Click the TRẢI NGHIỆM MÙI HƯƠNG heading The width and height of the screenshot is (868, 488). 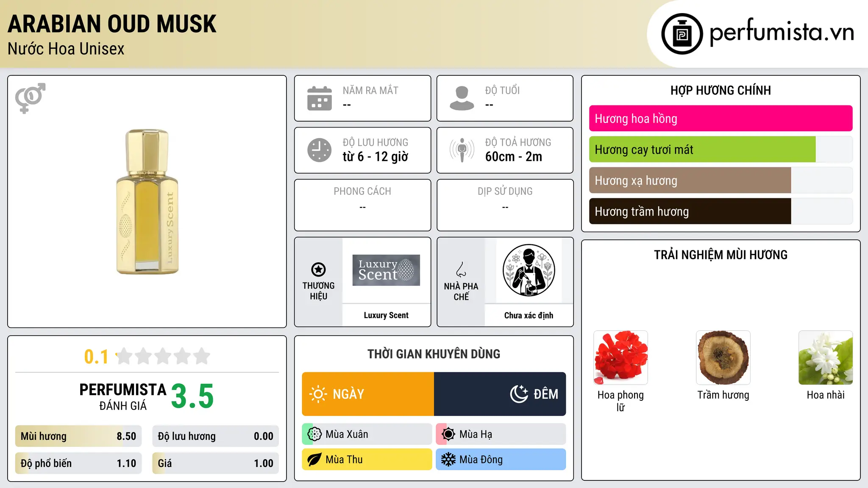(721, 255)
